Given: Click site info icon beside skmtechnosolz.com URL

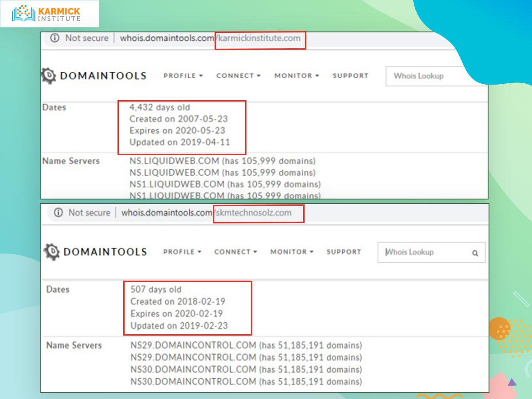Looking at the screenshot, I should (58, 213).
